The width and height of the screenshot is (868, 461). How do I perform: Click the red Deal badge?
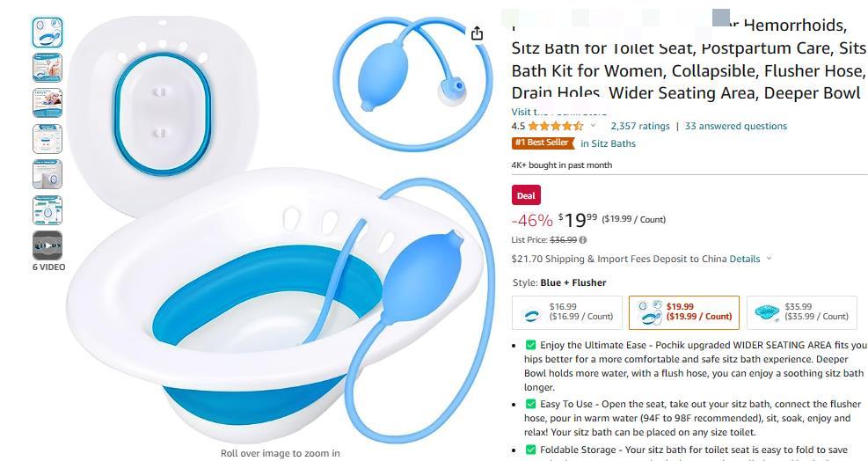(x=526, y=195)
